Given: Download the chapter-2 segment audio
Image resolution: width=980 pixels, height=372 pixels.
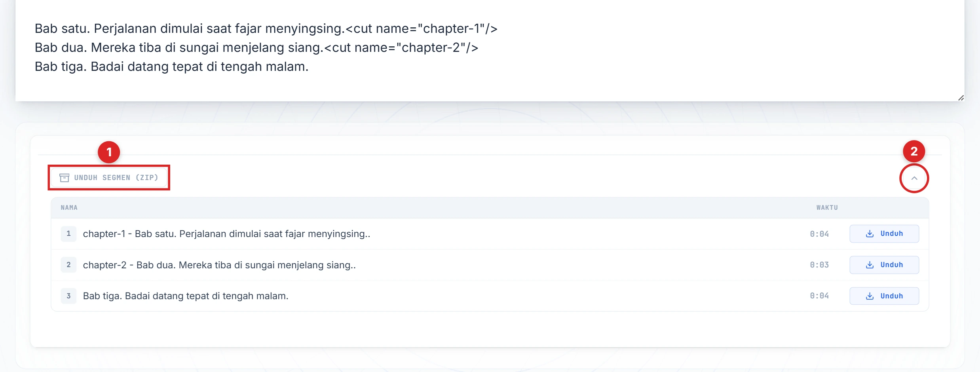Looking at the screenshot, I should (x=884, y=265).
